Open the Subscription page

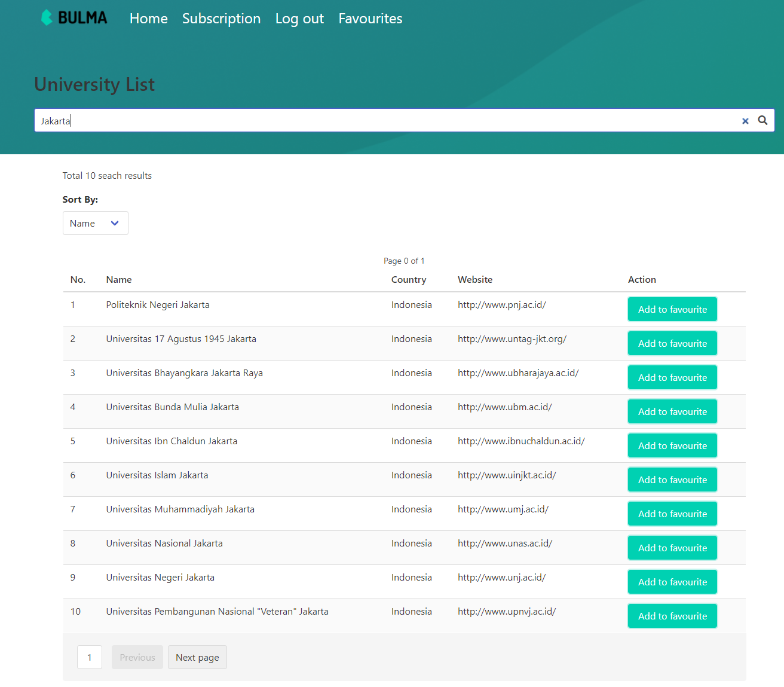pos(221,19)
